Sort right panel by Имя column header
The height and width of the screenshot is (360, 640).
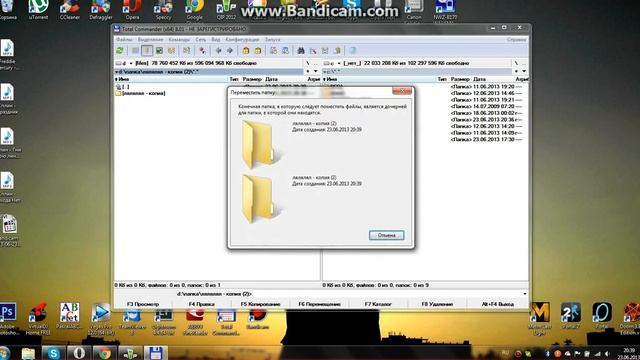pos(380,79)
